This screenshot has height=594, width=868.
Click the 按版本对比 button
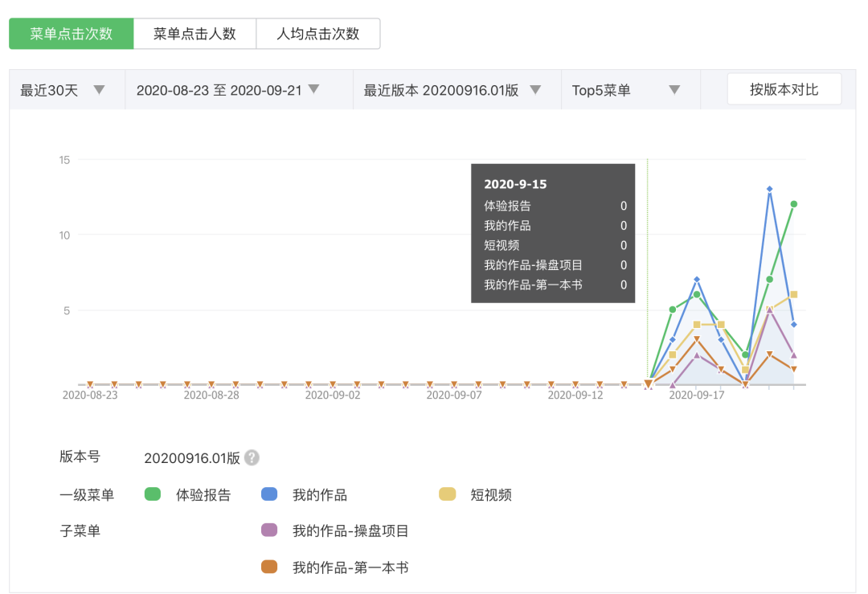click(x=784, y=88)
